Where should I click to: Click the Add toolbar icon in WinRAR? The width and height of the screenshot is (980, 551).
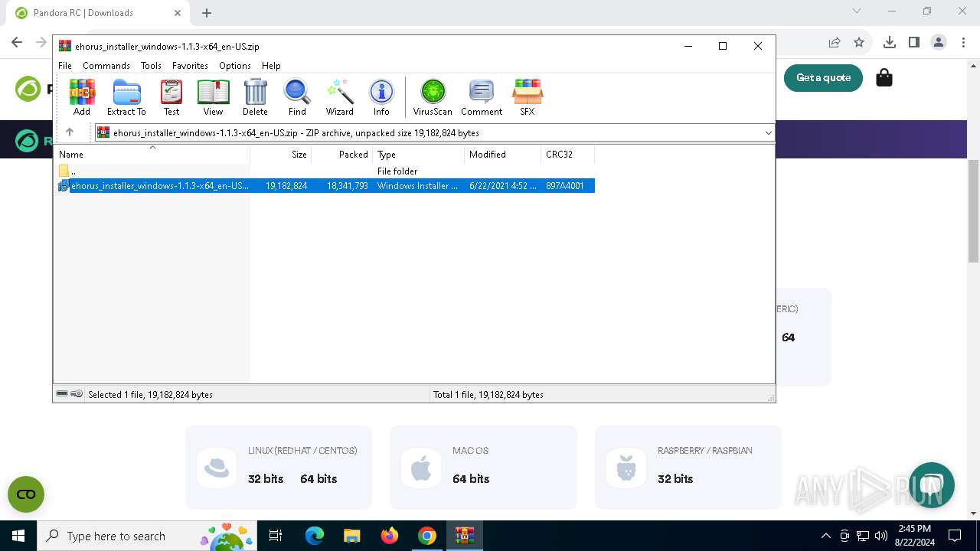point(82,97)
